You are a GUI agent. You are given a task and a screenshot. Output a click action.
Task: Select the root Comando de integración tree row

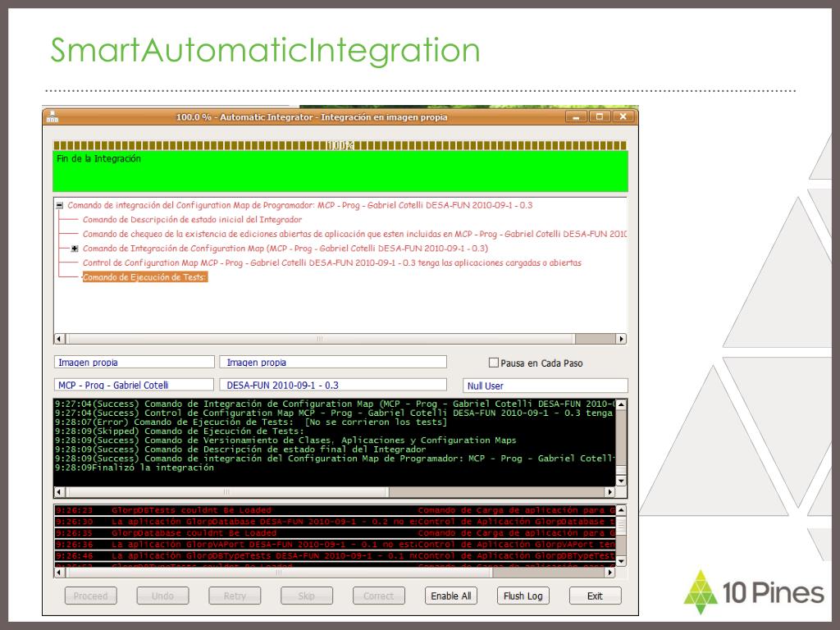300,205
